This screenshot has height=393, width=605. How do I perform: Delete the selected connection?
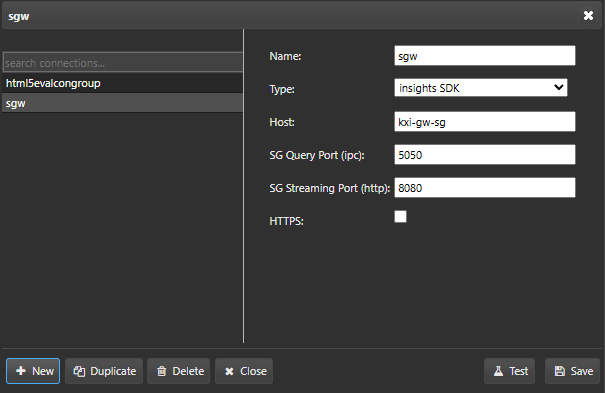[x=179, y=371]
